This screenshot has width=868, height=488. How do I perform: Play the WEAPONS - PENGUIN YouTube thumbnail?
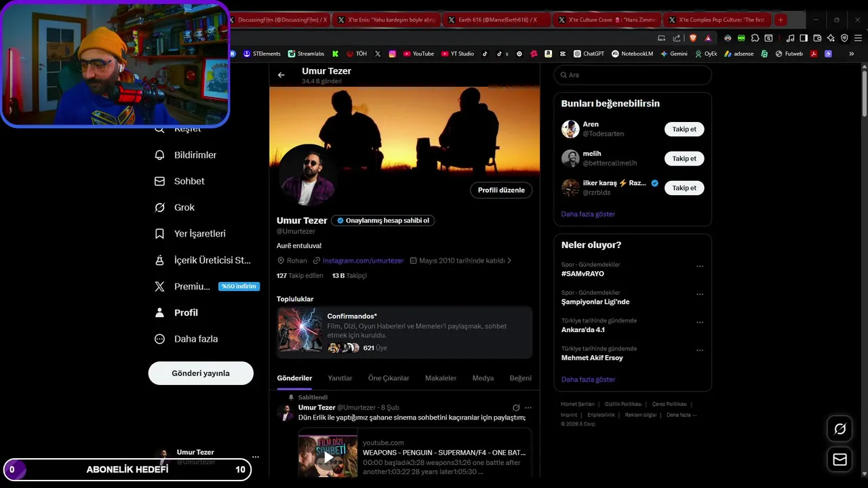point(328,457)
